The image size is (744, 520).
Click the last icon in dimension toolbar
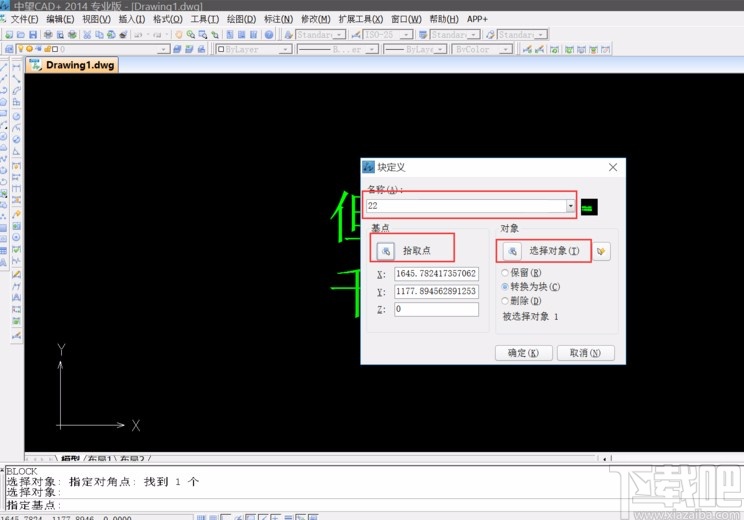click(x=605, y=49)
